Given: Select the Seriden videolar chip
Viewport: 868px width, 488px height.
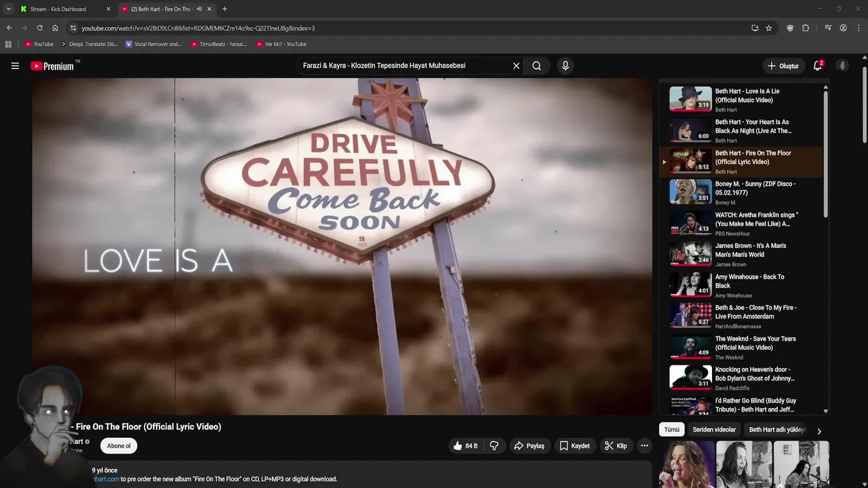Looking at the screenshot, I should tap(714, 430).
